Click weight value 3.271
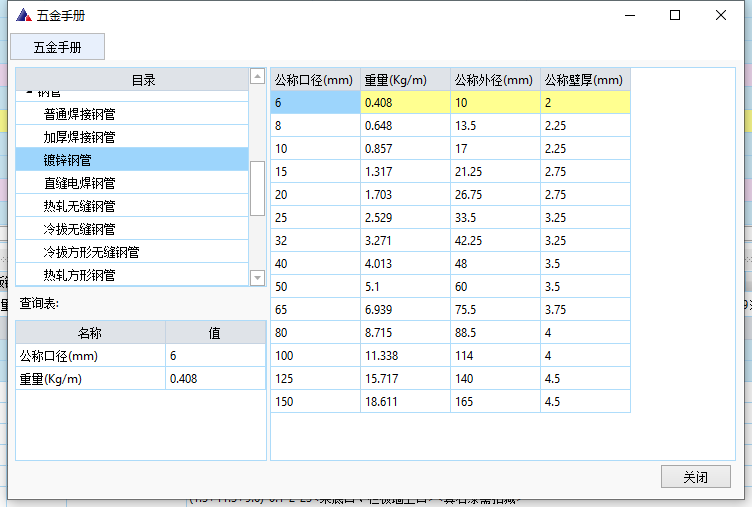The image size is (752, 507). [405, 241]
